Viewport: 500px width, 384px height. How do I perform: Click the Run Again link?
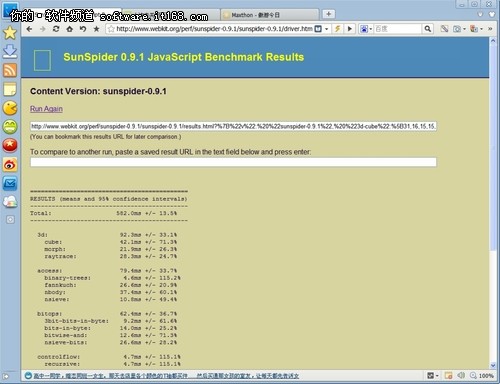tap(46, 109)
